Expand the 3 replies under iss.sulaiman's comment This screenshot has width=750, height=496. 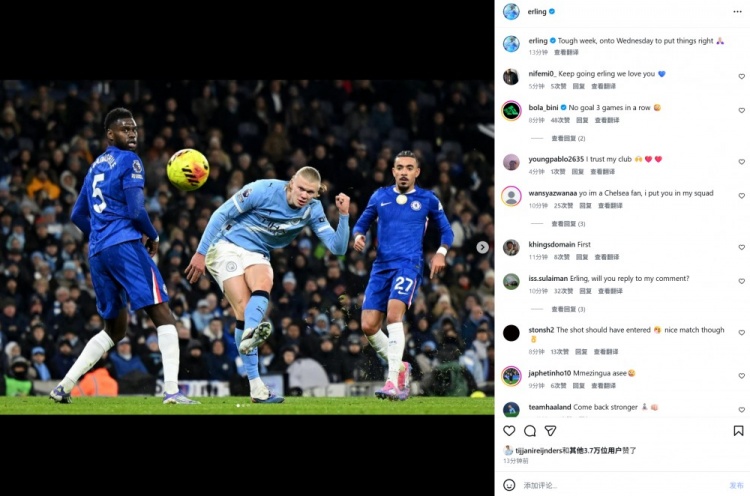click(568, 309)
